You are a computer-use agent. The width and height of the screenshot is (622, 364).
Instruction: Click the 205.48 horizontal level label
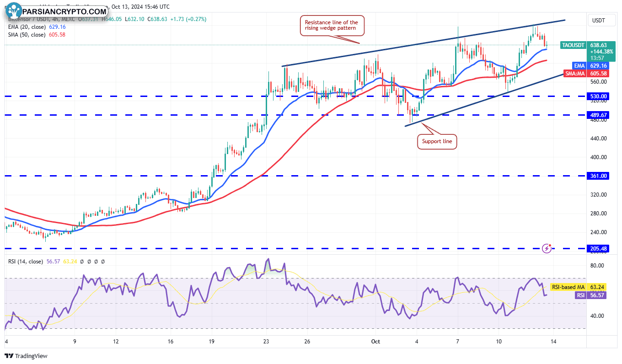coord(599,249)
